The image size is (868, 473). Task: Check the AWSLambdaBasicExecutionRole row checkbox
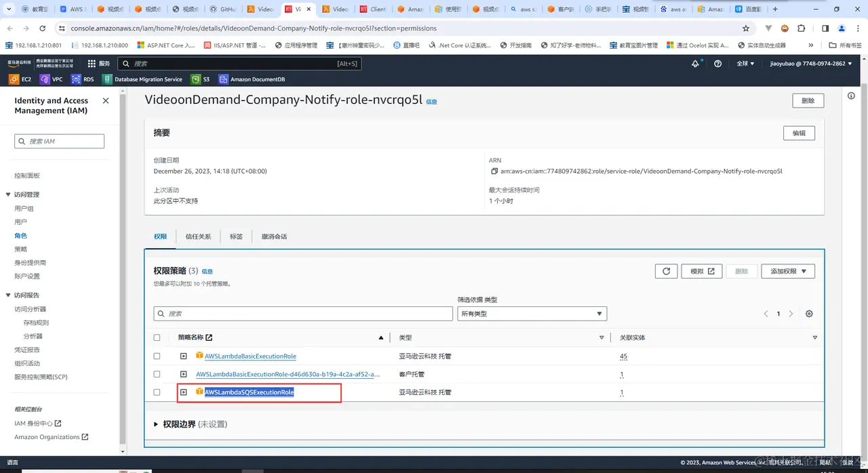click(x=157, y=356)
